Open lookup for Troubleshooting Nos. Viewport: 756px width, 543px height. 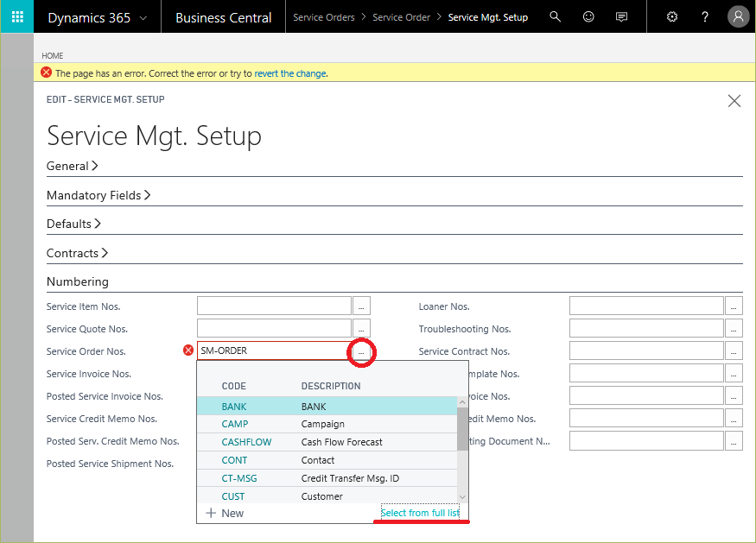point(734,328)
